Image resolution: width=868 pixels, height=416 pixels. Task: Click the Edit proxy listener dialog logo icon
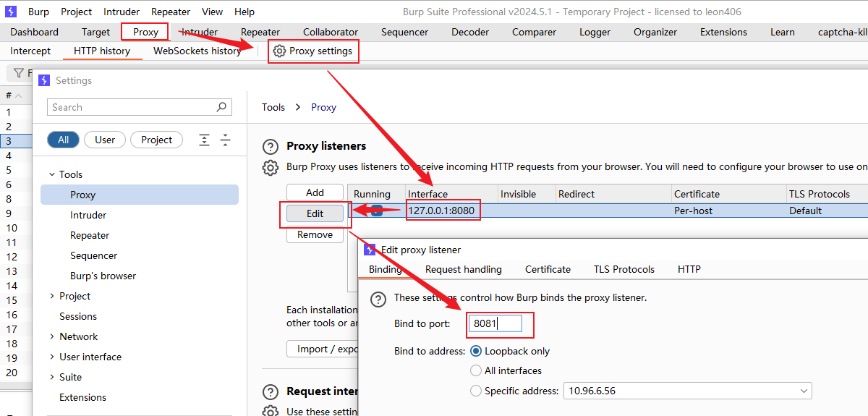(x=370, y=250)
